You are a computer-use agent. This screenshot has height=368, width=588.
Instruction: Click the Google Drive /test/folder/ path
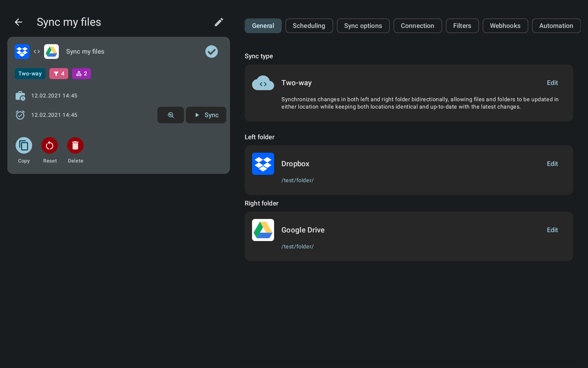(x=297, y=247)
